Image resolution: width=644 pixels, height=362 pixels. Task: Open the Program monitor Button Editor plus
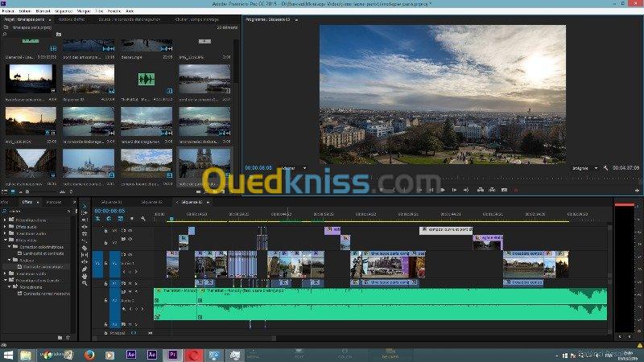point(637,191)
